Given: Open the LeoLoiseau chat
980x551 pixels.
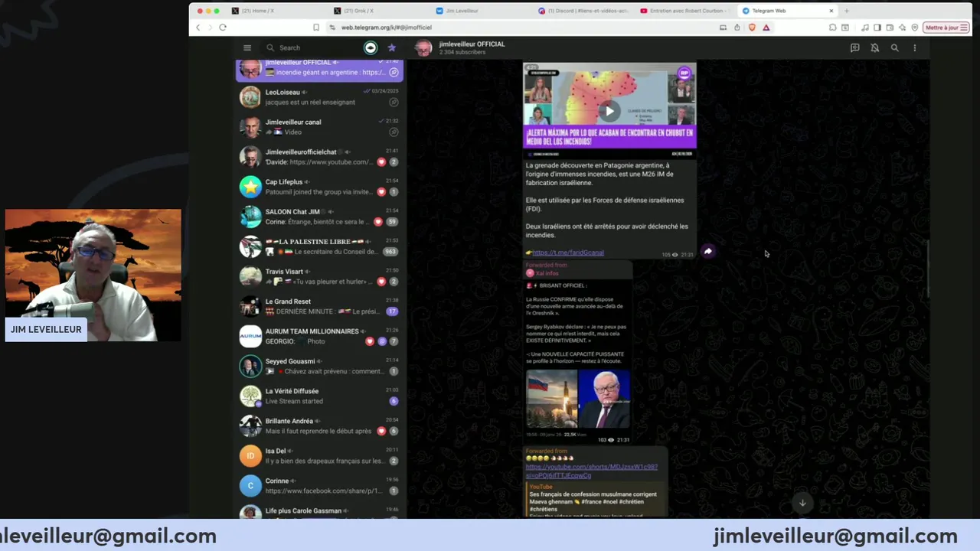Looking at the screenshot, I should click(320, 97).
